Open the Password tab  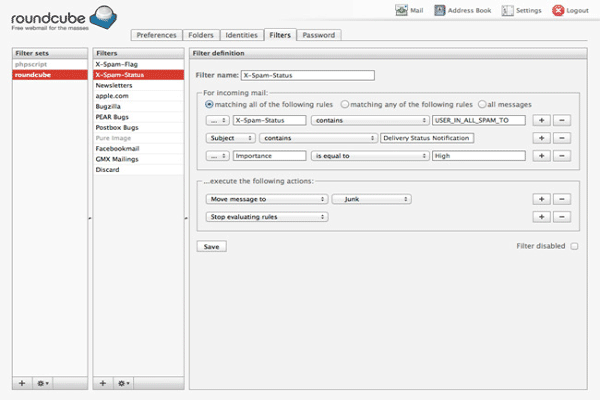tap(318, 35)
